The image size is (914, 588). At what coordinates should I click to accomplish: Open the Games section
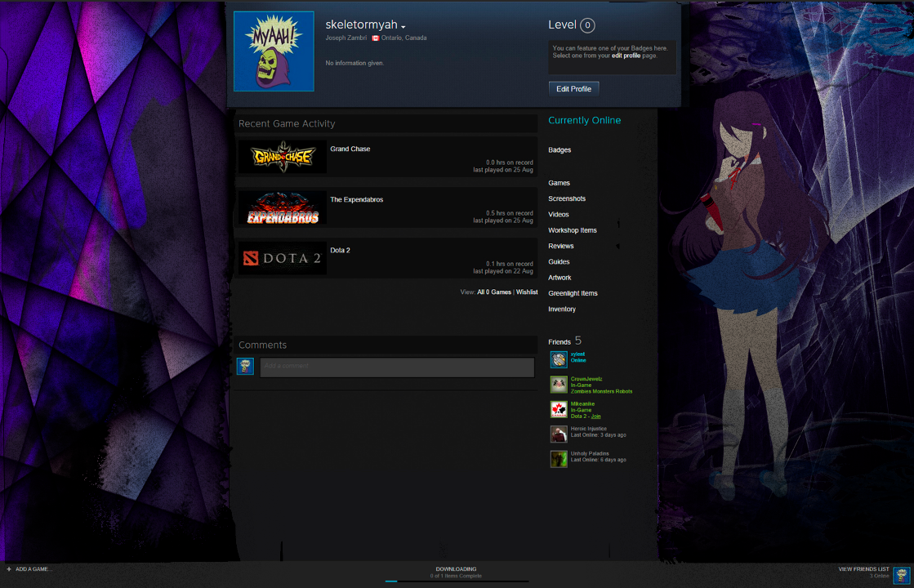click(x=559, y=183)
